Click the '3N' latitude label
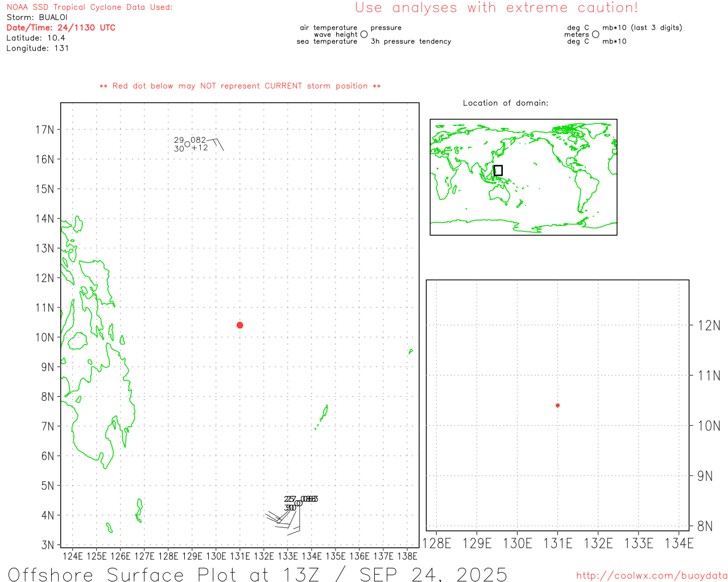Screen dimensions: 728x582 pyautogui.click(x=48, y=545)
